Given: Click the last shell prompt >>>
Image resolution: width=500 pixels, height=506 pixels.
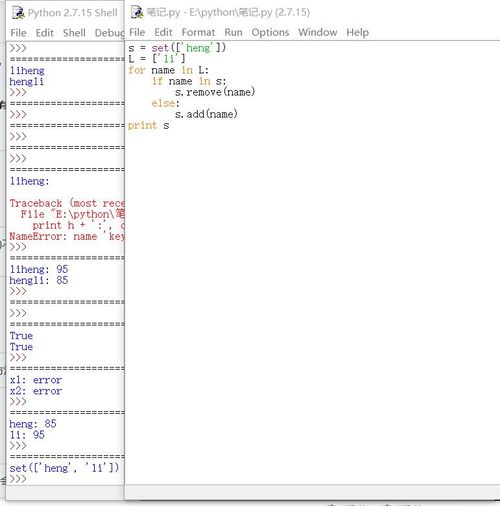Looking at the screenshot, I should tap(18, 479).
